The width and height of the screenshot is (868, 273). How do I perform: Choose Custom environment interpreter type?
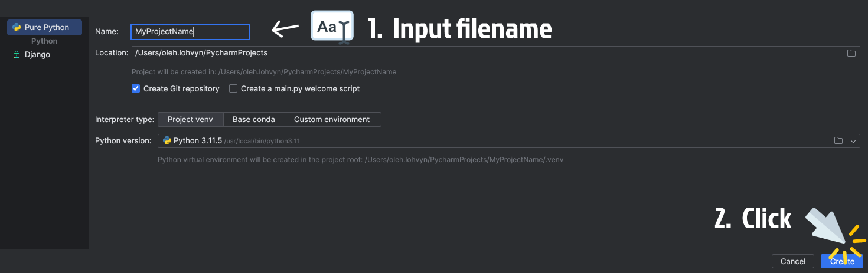tap(331, 120)
